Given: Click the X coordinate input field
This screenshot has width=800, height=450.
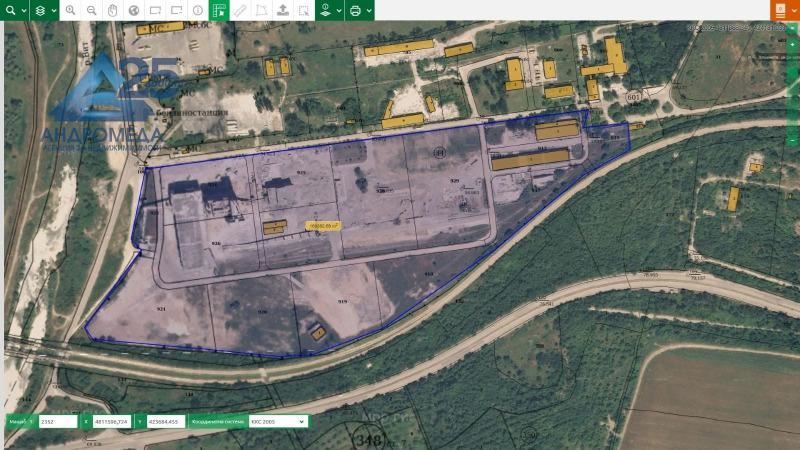Looking at the screenshot, I should [112, 422].
